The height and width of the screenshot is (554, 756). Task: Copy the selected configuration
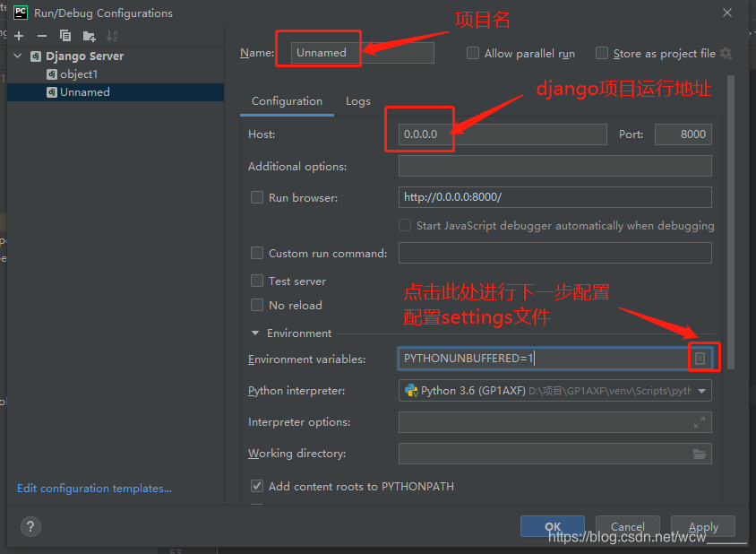[x=65, y=36]
